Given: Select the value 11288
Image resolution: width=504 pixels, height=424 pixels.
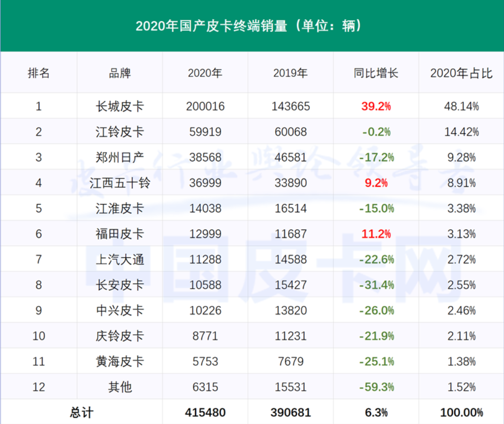Looking at the screenshot, I should click(205, 259).
